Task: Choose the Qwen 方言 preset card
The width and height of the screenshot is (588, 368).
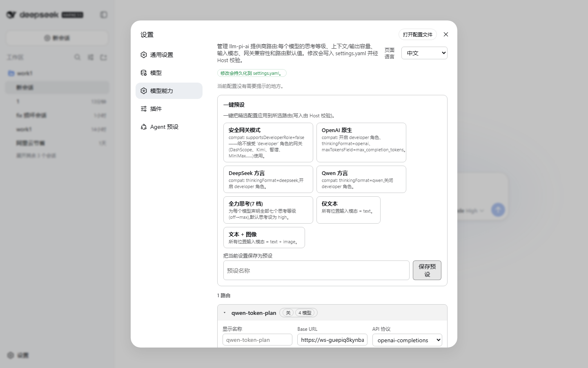Action: 361,179
